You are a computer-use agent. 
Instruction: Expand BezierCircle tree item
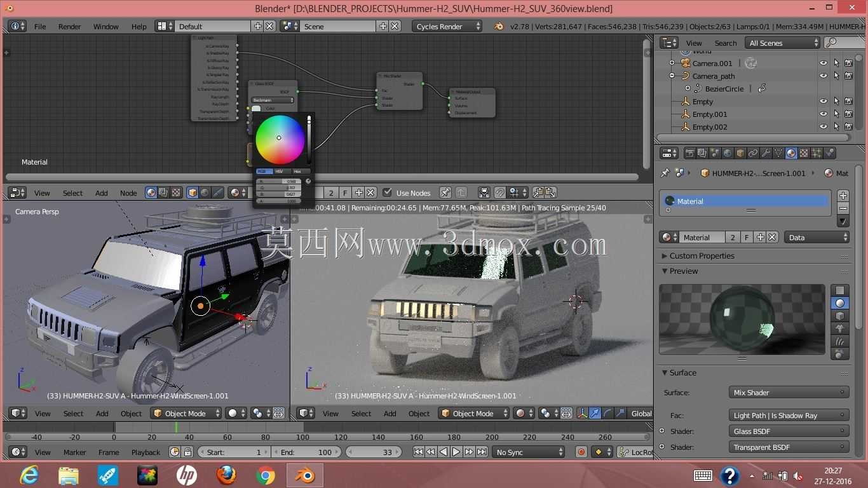click(x=688, y=88)
